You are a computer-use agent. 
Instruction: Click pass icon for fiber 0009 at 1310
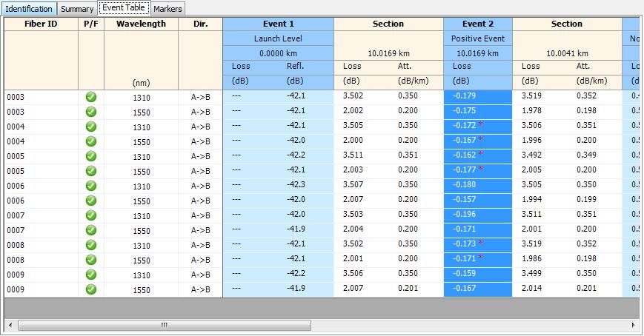coord(91,275)
